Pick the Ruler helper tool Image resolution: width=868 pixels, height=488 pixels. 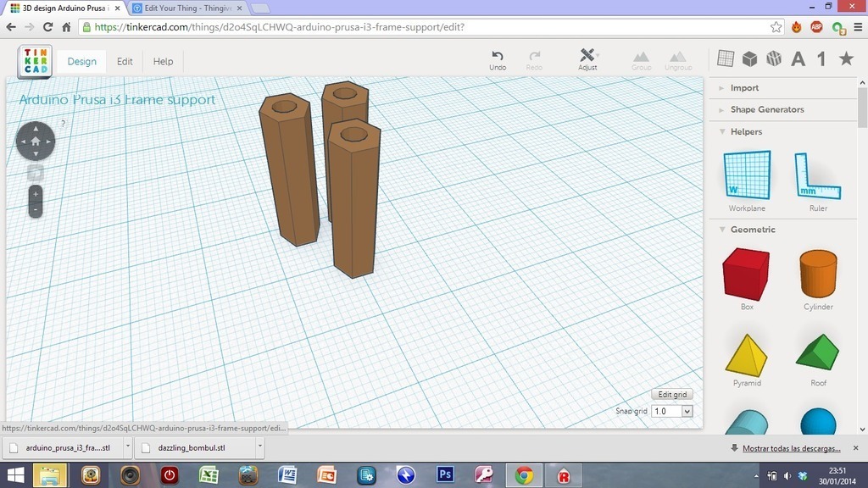817,176
